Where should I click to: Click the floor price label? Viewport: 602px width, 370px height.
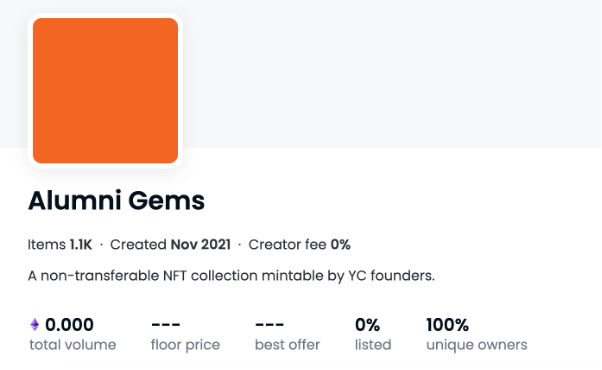(185, 345)
